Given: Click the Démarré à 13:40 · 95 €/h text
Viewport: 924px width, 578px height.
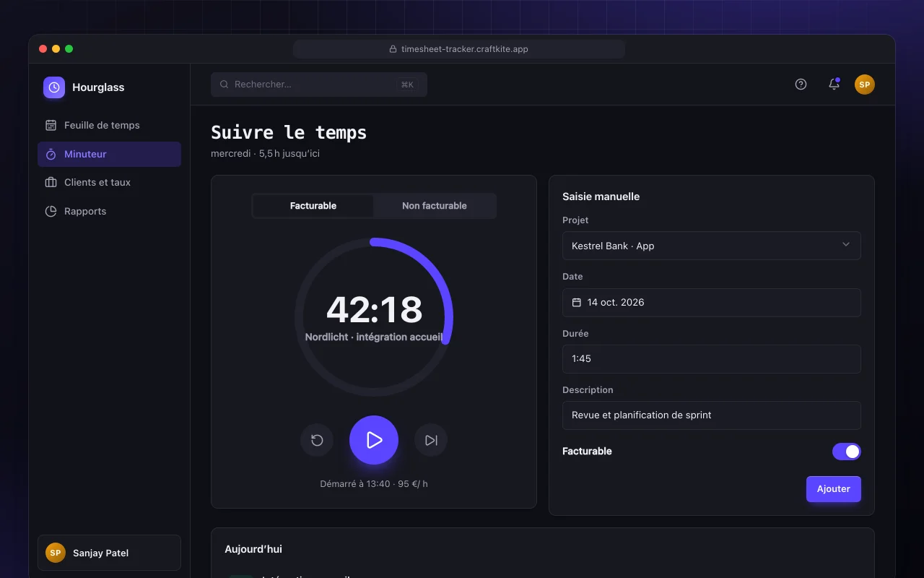Looking at the screenshot, I should [x=374, y=484].
